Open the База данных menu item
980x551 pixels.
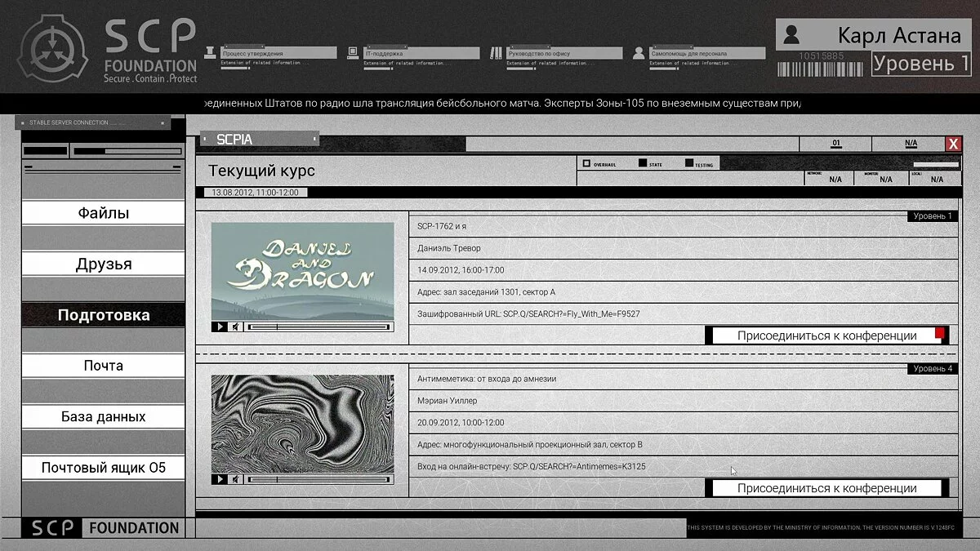pyautogui.click(x=104, y=416)
